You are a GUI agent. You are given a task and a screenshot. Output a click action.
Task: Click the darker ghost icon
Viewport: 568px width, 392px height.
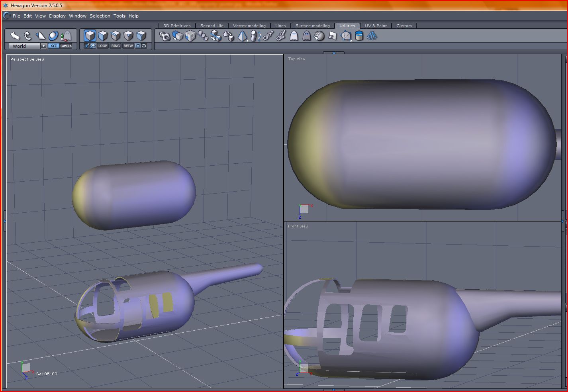point(306,36)
